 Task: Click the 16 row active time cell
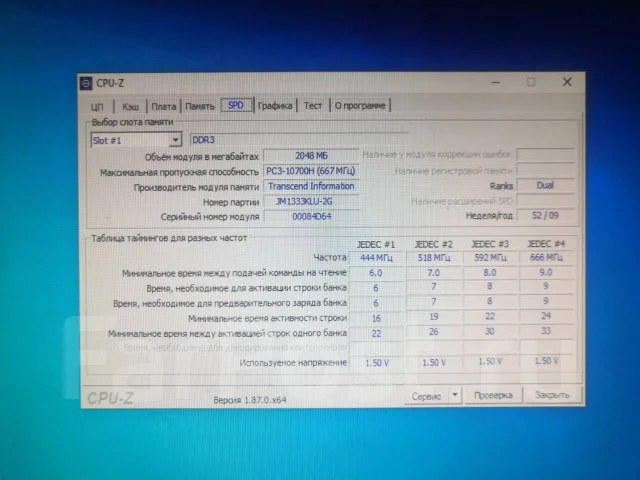coord(376,318)
